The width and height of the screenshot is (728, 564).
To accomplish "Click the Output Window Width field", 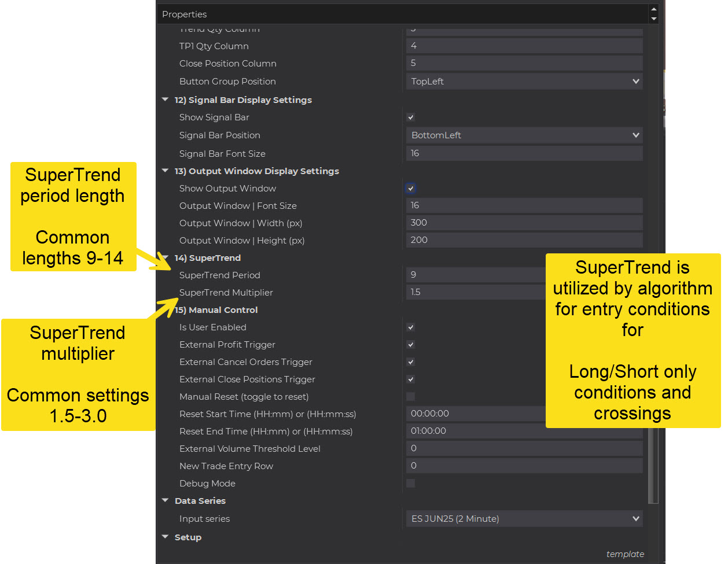I will tap(524, 223).
